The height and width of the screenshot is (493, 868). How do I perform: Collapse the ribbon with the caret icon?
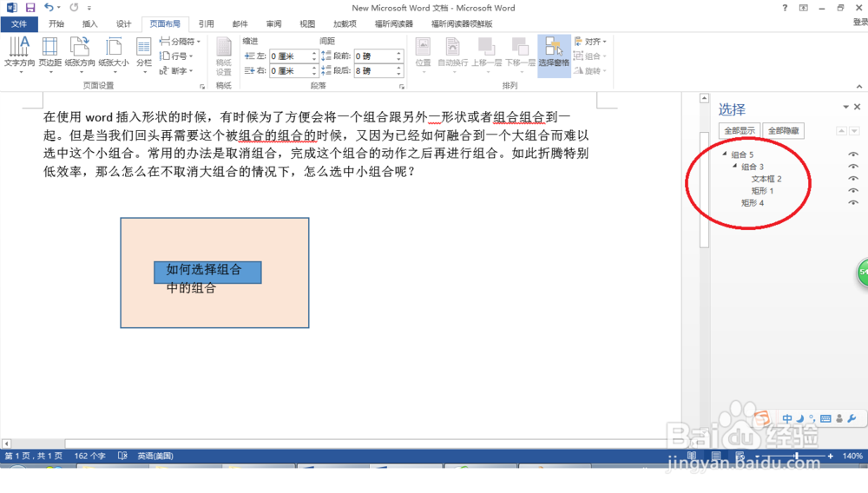coord(859,86)
